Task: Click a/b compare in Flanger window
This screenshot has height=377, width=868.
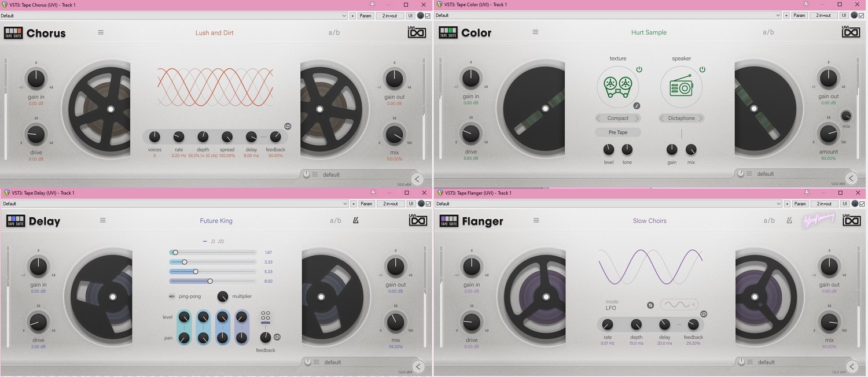Action: coord(769,220)
